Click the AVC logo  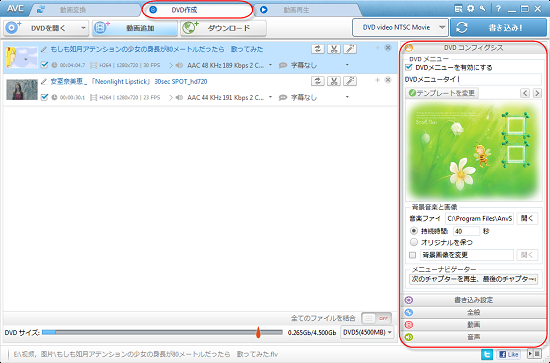click(15, 9)
